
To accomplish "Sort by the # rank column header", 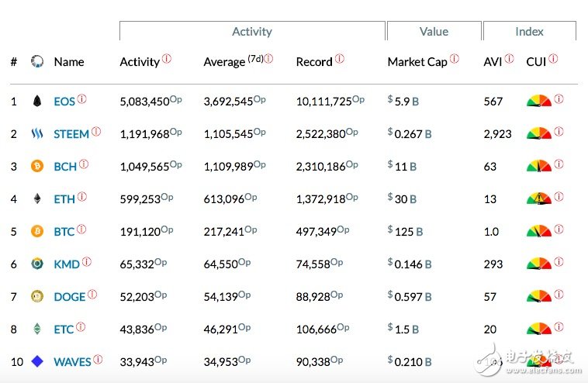I will click(x=14, y=62).
